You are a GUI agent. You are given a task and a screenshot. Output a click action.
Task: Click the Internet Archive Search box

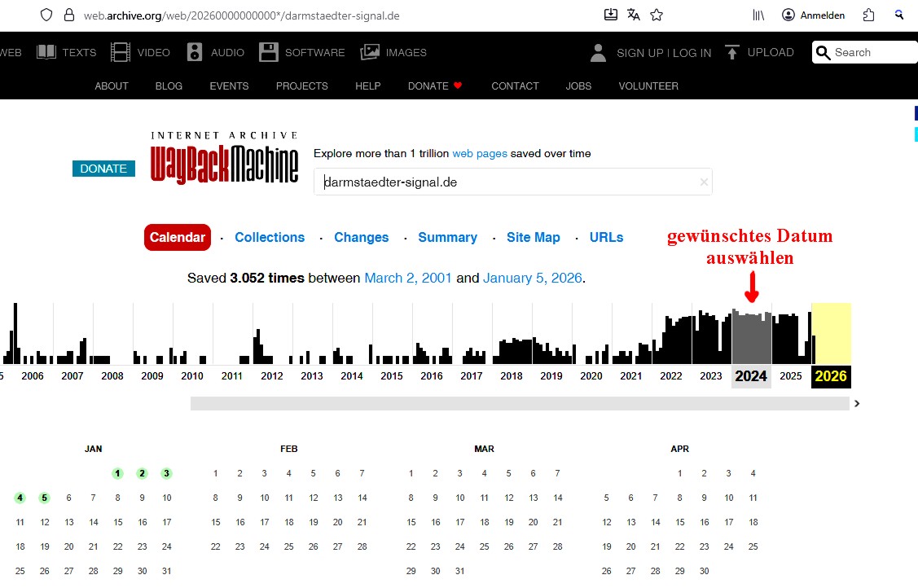click(872, 52)
